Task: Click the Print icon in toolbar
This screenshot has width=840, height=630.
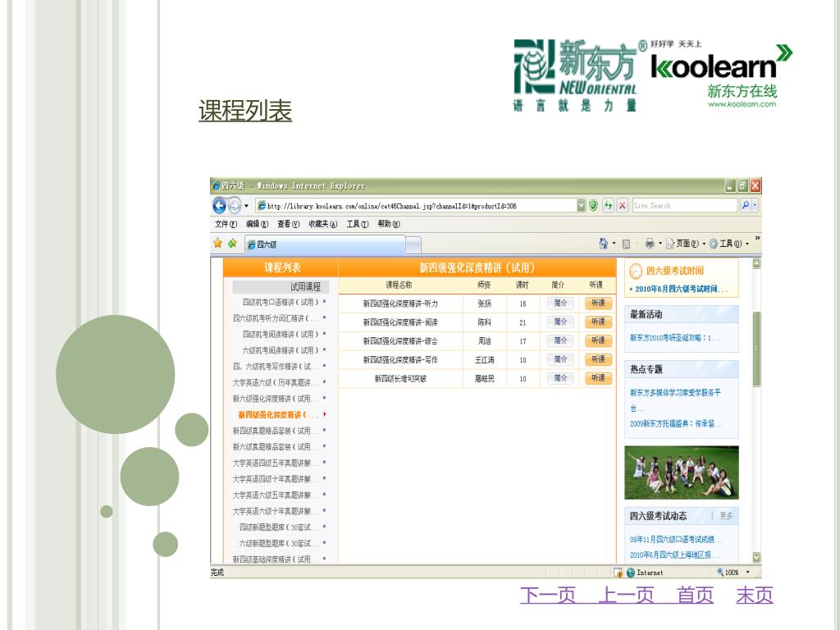Action: 650,244
